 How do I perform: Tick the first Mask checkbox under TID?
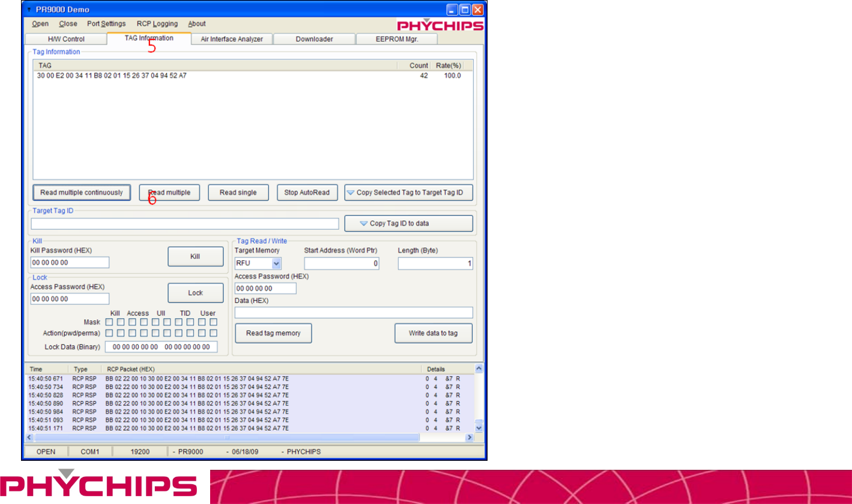pos(179,322)
